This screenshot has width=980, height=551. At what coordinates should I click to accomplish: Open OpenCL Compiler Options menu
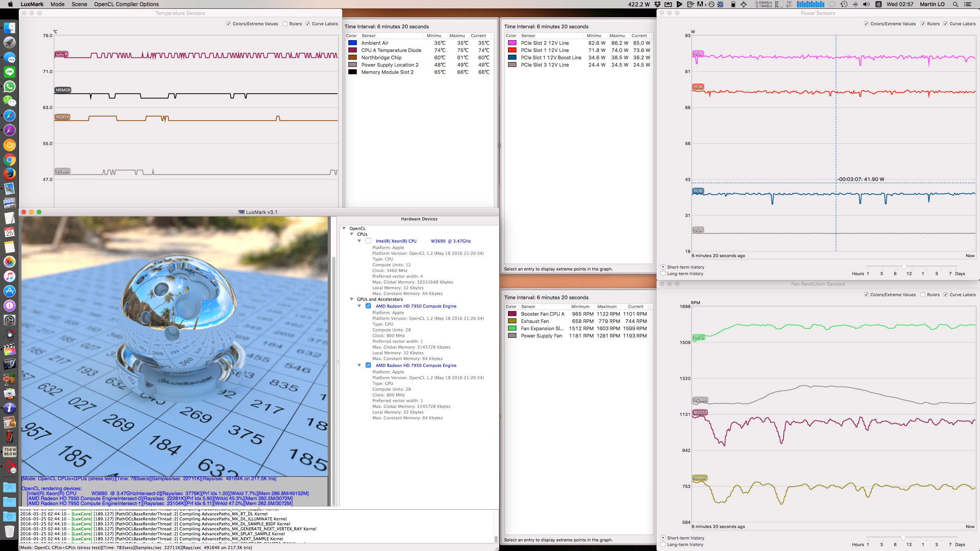[126, 4]
